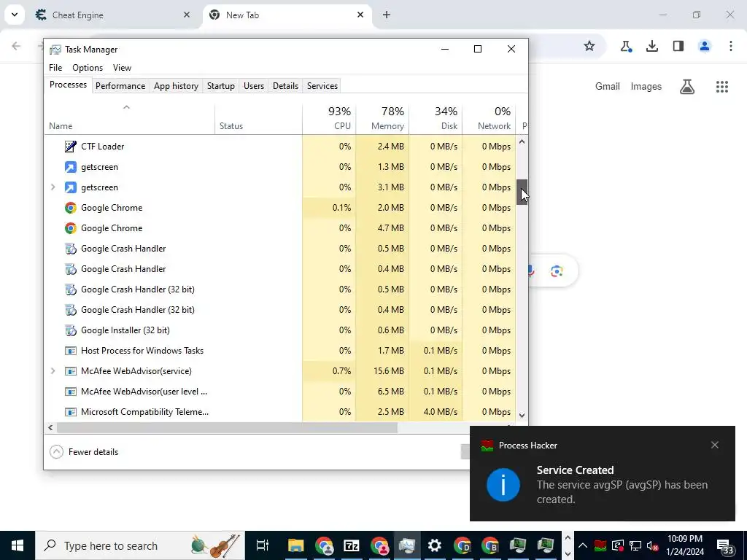Click muted volume tray icon
747x560 pixels.
(x=653, y=545)
